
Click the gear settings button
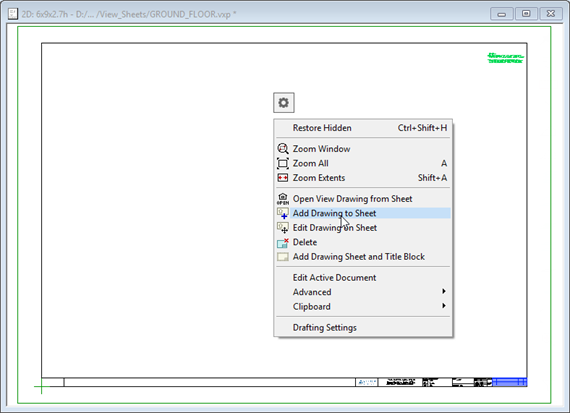click(284, 103)
